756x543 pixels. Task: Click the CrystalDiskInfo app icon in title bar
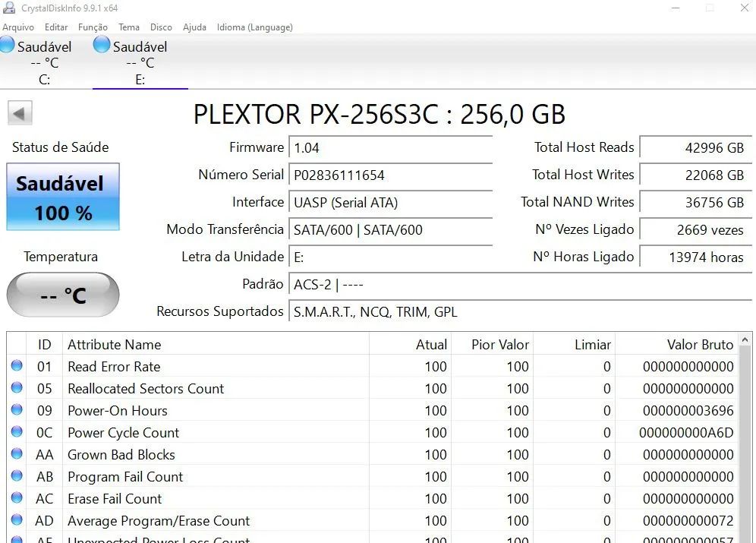pos(8,8)
